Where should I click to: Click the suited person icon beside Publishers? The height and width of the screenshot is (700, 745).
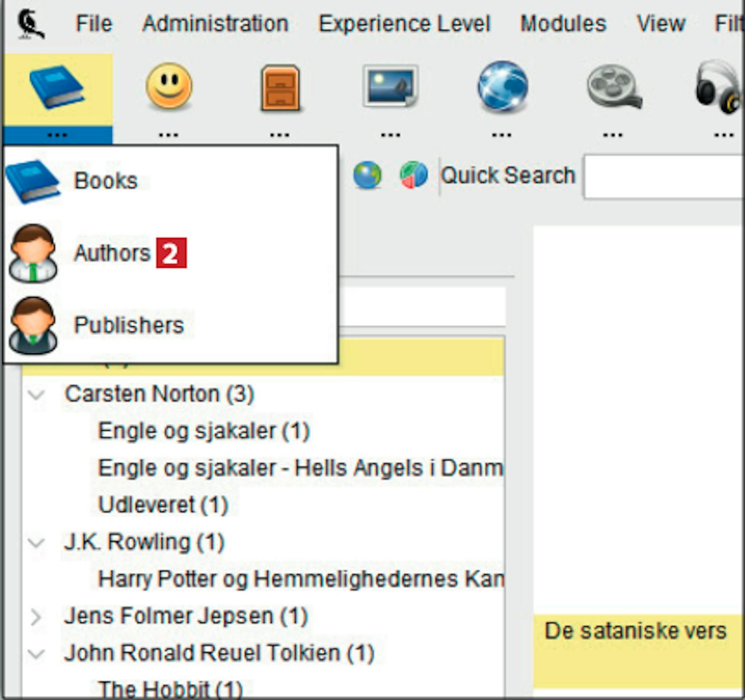33,325
